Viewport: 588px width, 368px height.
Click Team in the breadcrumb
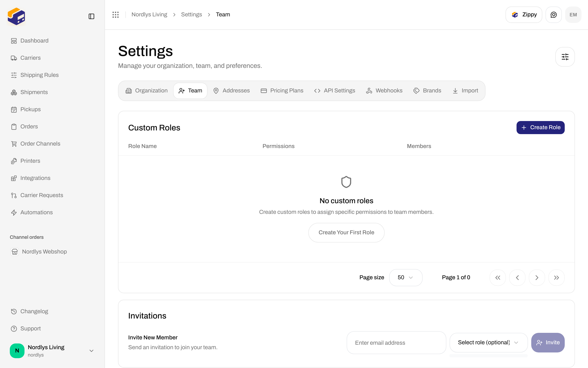223,15
